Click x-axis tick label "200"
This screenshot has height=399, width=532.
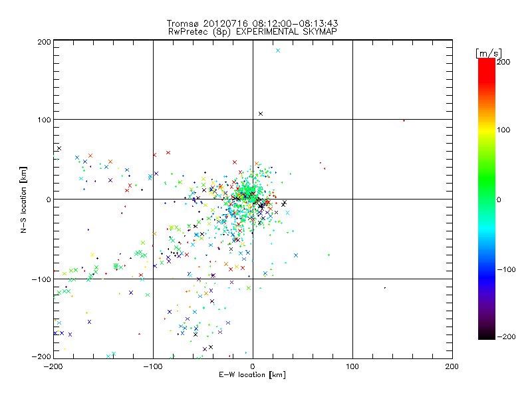[x=452, y=366]
